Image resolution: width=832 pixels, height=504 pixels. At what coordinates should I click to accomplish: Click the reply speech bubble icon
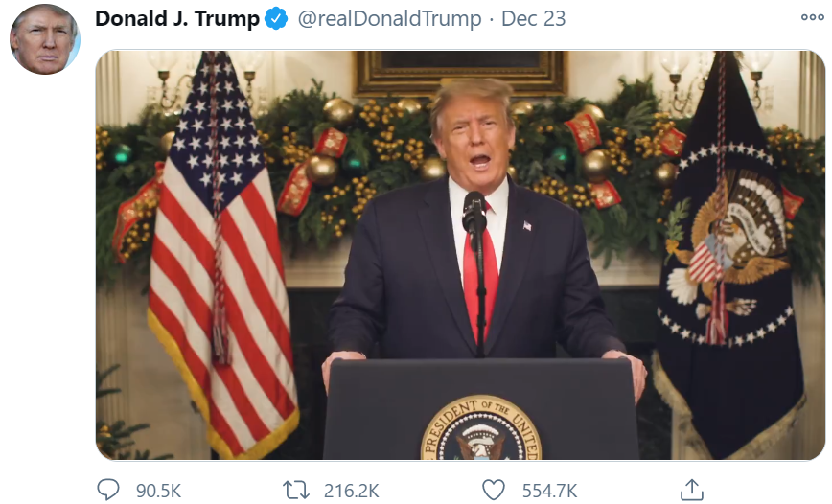click(x=108, y=489)
